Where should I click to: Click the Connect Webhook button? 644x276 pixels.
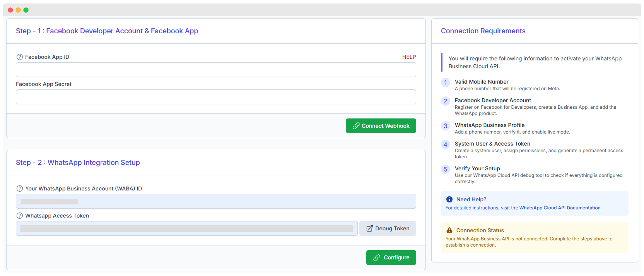pos(381,126)
